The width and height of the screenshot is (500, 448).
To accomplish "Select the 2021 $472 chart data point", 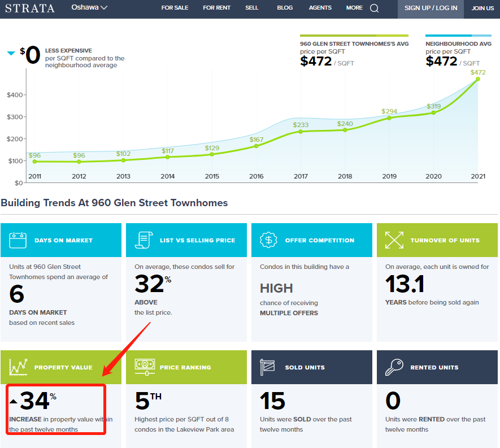I will [x=477, y=79].
